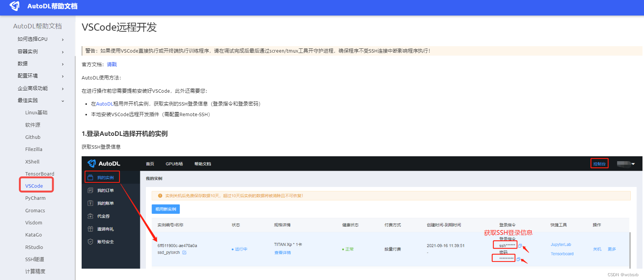Select 我的账单 menu entry
644x280 pixels.
tap(105, 203)
